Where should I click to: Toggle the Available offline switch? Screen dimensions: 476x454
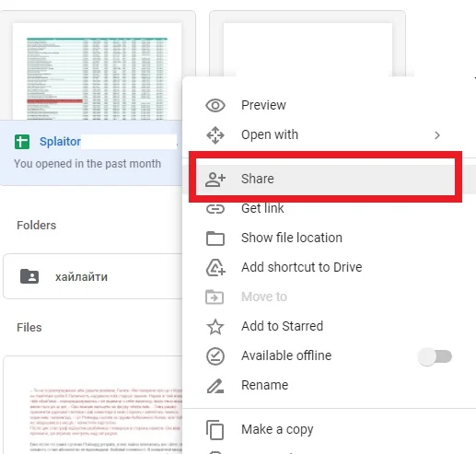click(x=435, y=356)
